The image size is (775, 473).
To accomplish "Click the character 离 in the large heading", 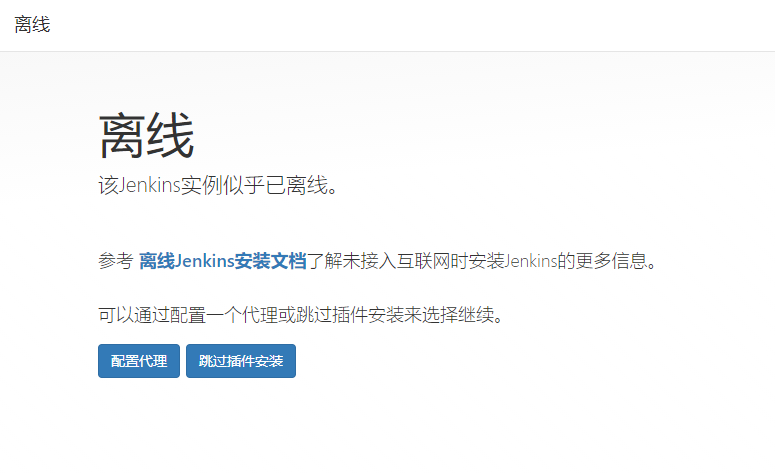I will (123, 136).
